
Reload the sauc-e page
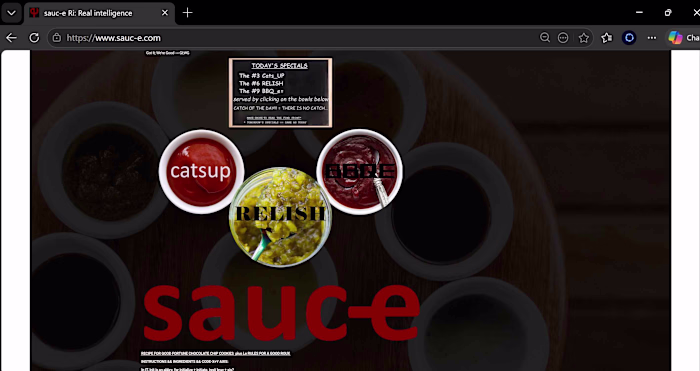(x=34, y=38)
